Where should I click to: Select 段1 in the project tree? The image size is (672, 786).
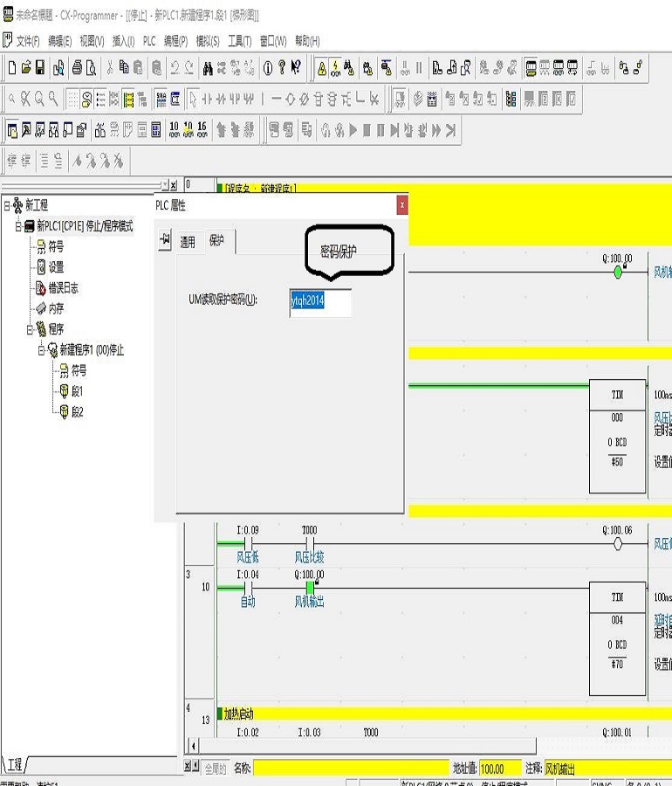76,391
